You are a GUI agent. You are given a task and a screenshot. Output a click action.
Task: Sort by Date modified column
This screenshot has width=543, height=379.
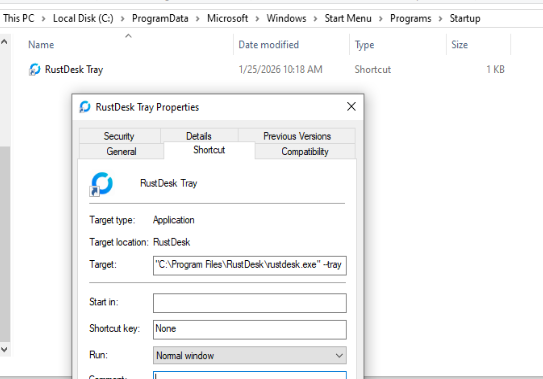click(268, 45)
